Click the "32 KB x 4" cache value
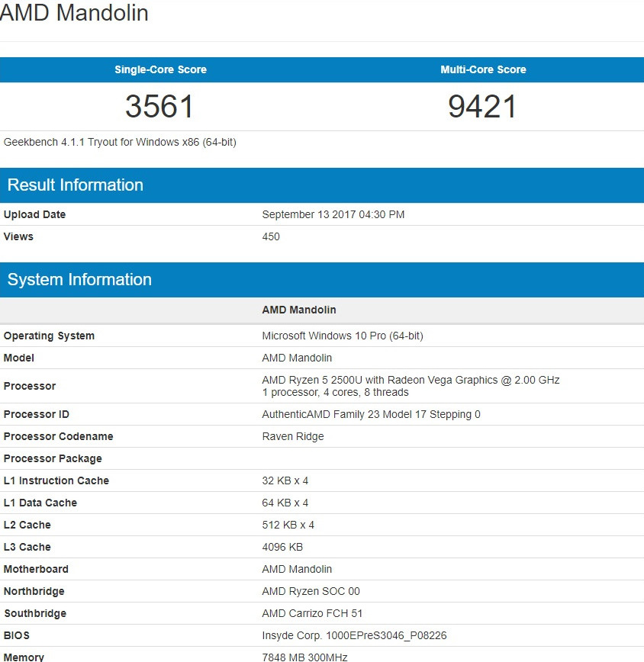The height and width of the screenshot is (662, 644). (x=285, y=480)
